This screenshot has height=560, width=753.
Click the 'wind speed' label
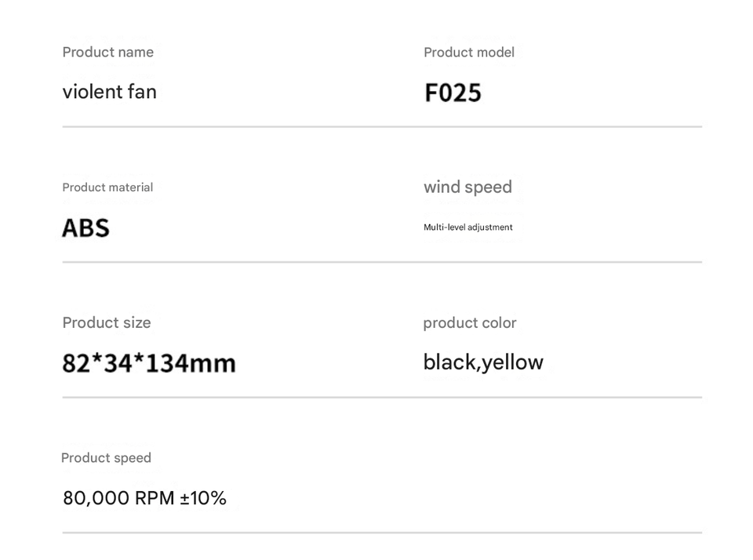[467, 187]
